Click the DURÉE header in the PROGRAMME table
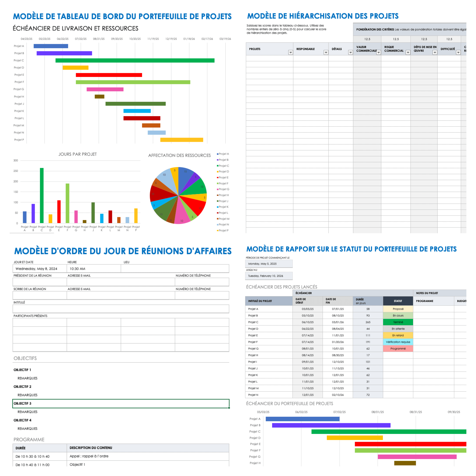476x476 pixels. 40,448
